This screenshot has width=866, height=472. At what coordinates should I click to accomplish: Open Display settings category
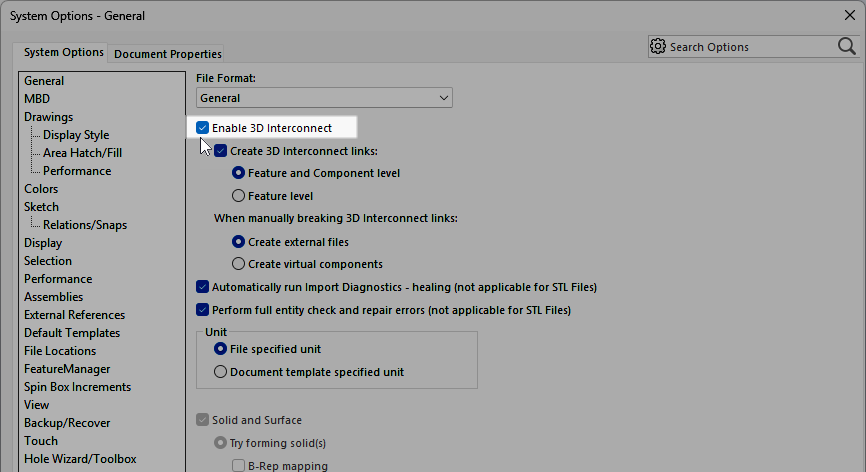43,243
